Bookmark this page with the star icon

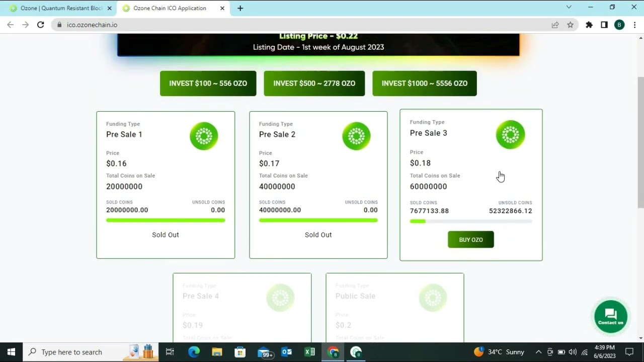(570, 25)
